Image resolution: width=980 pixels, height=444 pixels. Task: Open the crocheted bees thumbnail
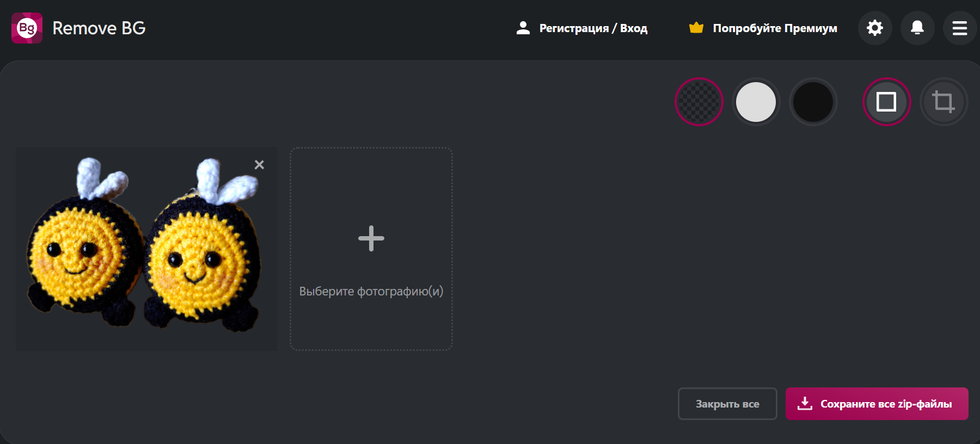pyautogui.click(x=146, y=249)
